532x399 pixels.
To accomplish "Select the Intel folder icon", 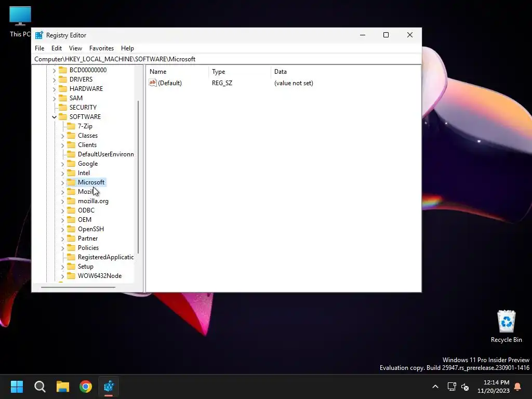I will (x=71, y=172).
